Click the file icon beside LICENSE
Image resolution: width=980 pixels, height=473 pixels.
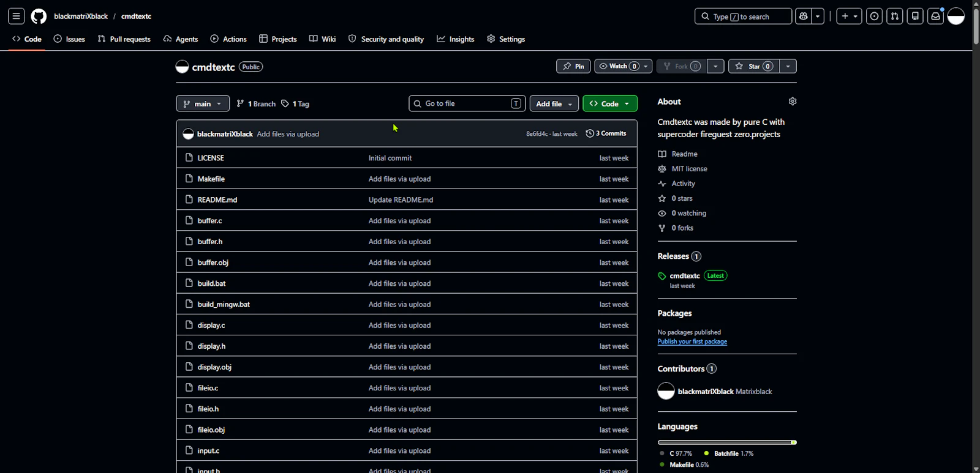[189, 157]
